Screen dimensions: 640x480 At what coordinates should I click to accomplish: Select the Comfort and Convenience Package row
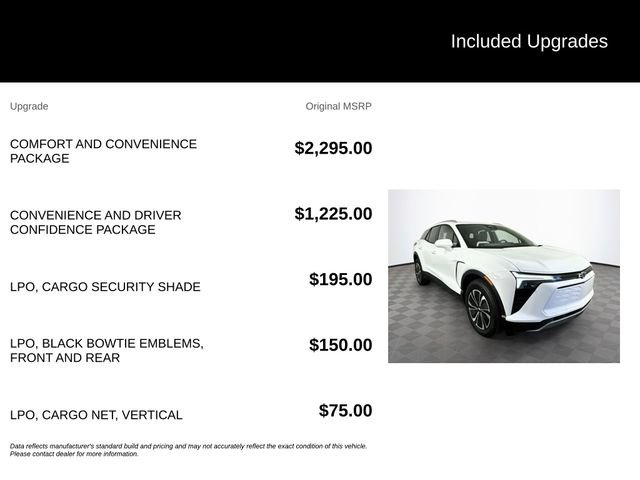(x=191, y=151)
